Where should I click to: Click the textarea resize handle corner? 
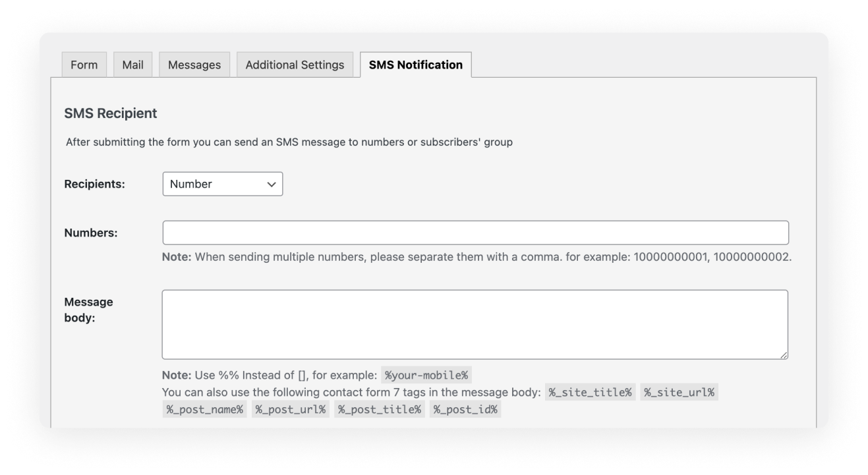(784, 355)
